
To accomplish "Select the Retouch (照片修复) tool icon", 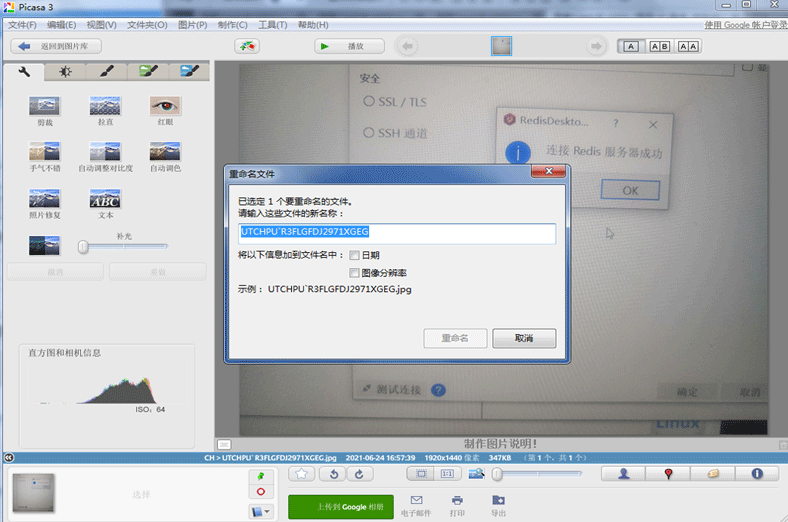I will click(x=44, y=198).
